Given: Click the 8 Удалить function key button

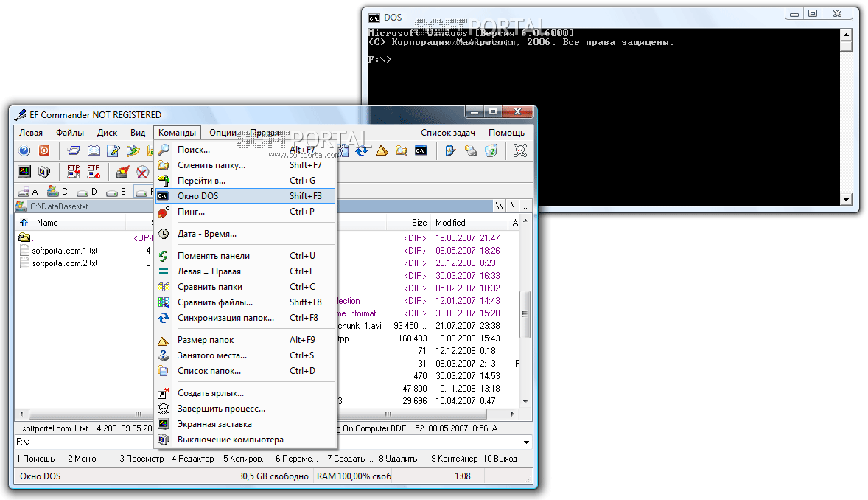Looking at the screenshot, I should coord(398,459).
